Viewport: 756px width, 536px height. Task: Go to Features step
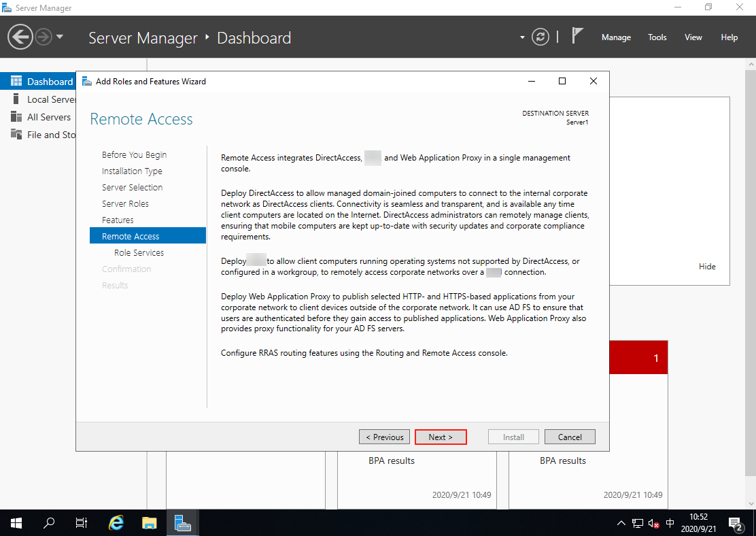[118, 220]
